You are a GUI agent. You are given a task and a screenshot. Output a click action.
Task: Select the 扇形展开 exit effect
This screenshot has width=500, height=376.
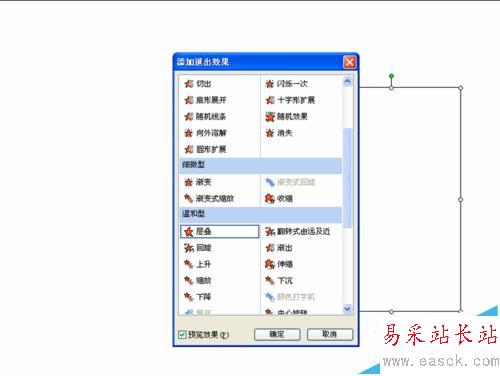(x=205, y=100)
